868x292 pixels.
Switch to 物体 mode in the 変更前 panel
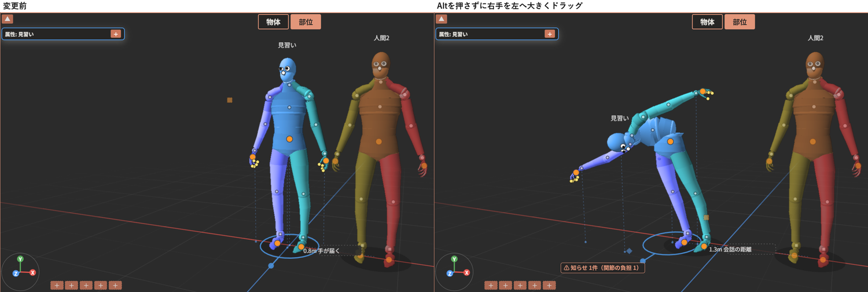[273, 22]
